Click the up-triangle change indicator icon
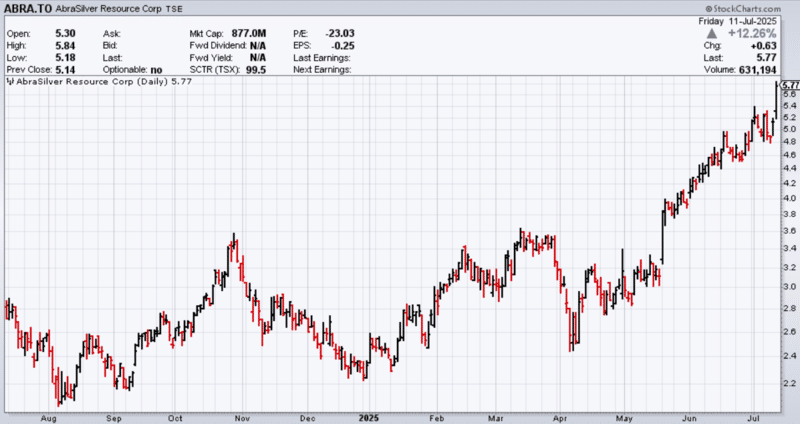The image size is (800, 424). pyautogui.click(x=712, y=34)
